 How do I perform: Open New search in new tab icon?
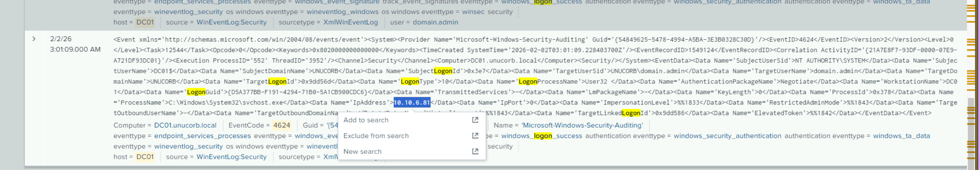click(475, 151)
